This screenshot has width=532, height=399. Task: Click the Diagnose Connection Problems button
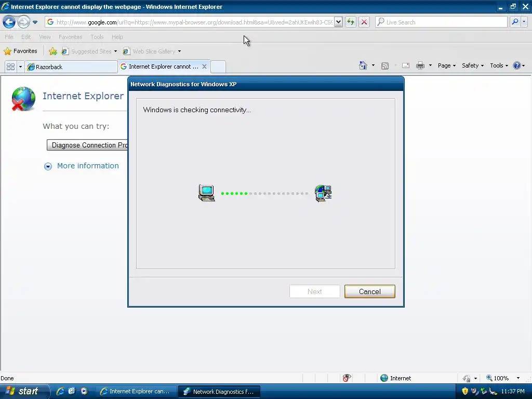[x=87, y=145]
